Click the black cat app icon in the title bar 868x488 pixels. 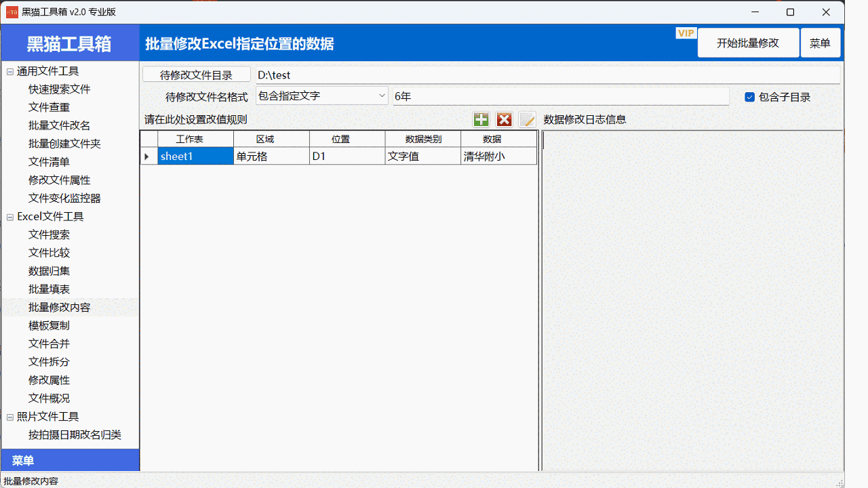click(12, 12)
